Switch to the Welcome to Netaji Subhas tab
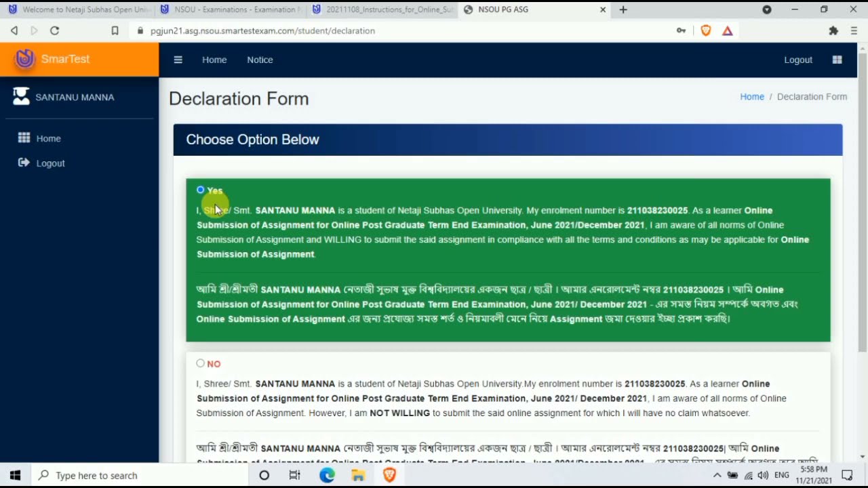 [79, 9]
